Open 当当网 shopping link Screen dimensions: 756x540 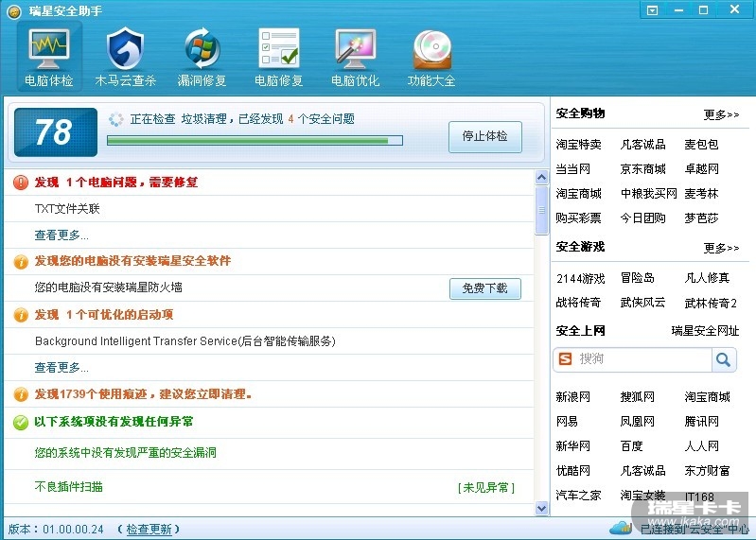point(572,169)
